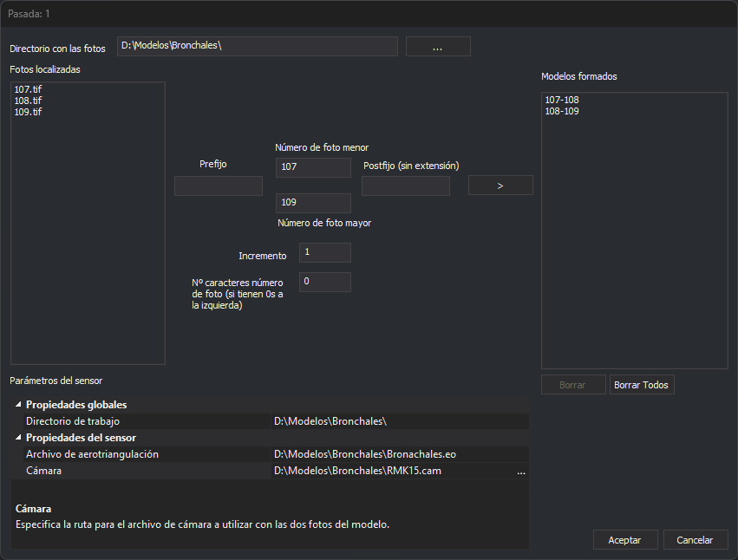Screen dimensions: 738x560
Task: Click the Postfijo input field
Action: (x=406, y=186)
